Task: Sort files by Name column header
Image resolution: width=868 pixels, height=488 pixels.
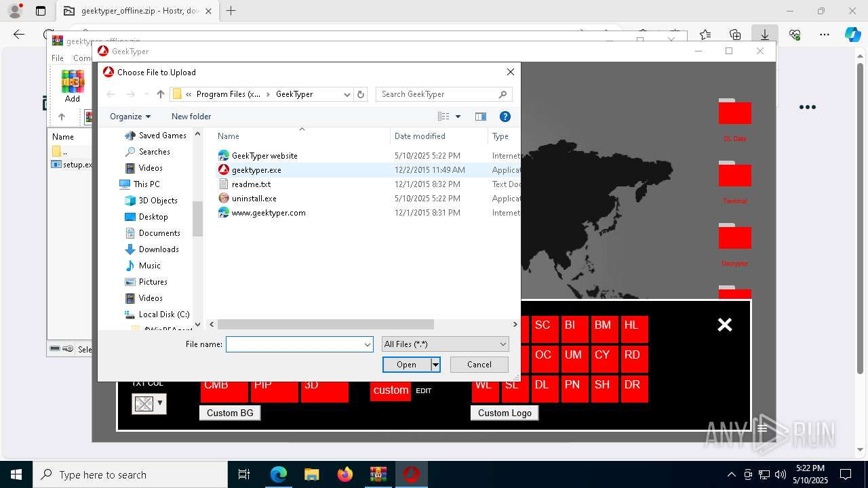Action: 302,136
